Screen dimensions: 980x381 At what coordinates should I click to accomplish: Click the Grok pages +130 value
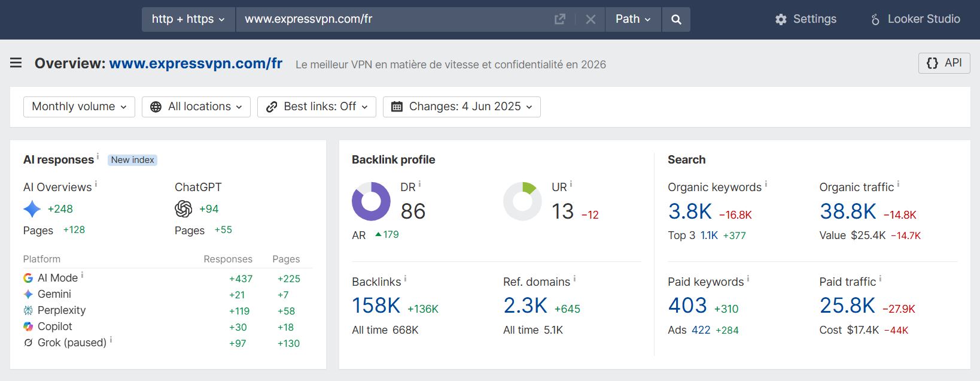(x=288, y=343)
